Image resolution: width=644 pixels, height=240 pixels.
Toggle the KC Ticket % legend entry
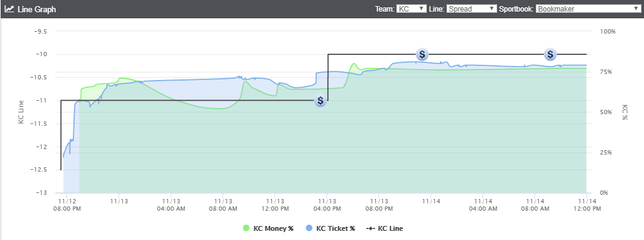point(330,228)
